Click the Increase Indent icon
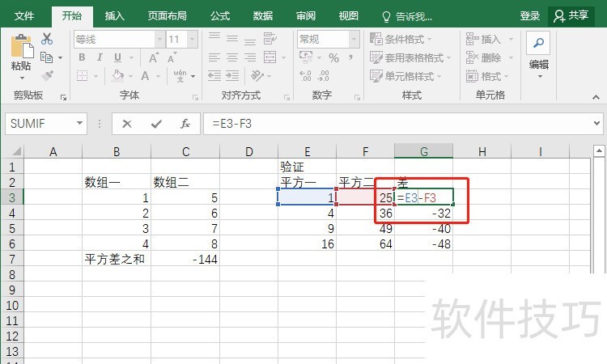Viewport: 607px width, 364px height. [232, 75]
